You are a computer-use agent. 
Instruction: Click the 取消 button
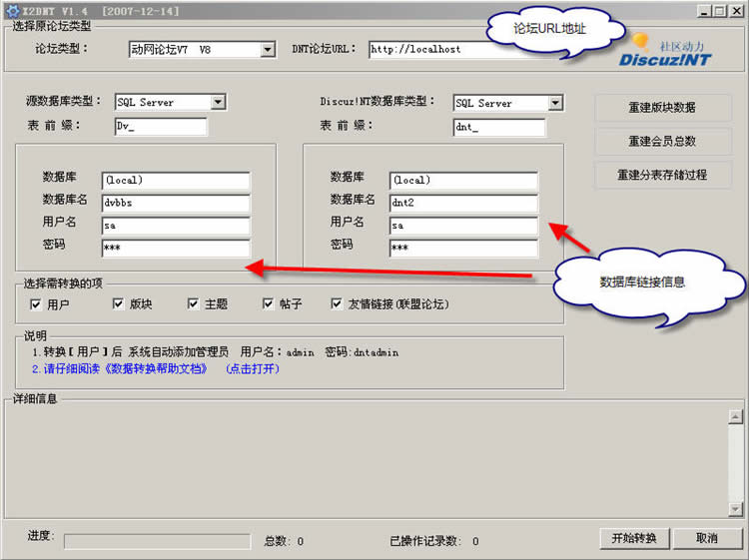(707, 539)
